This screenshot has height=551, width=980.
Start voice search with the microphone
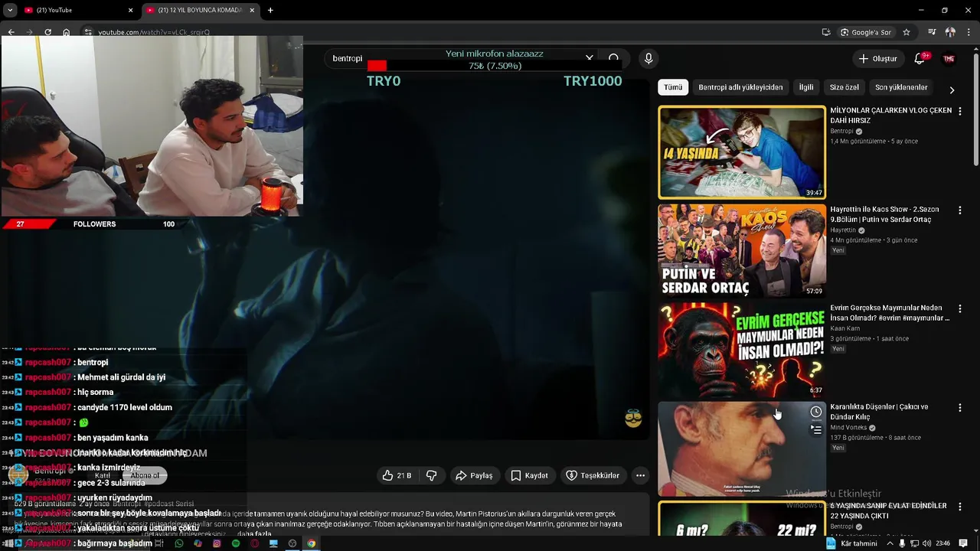648,58
